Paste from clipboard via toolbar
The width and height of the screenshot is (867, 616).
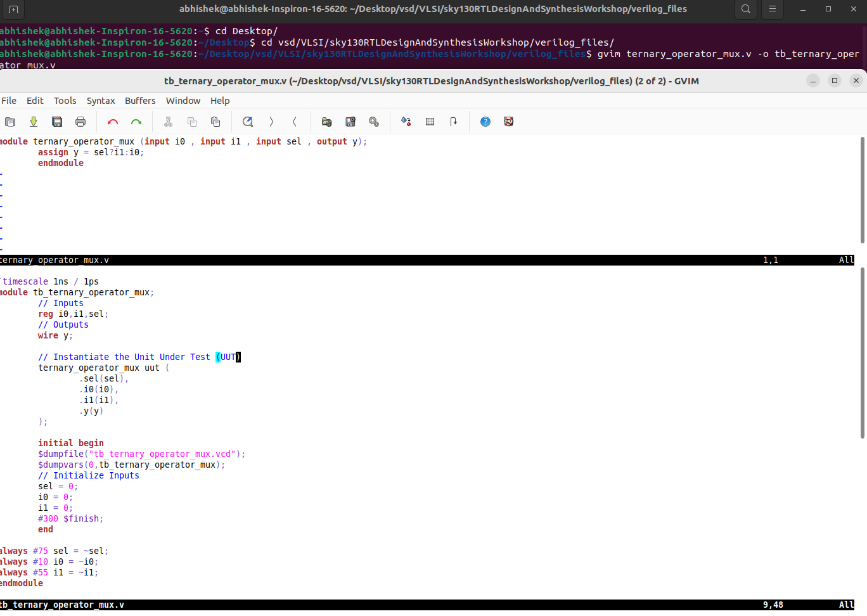[x=215, y=121]
